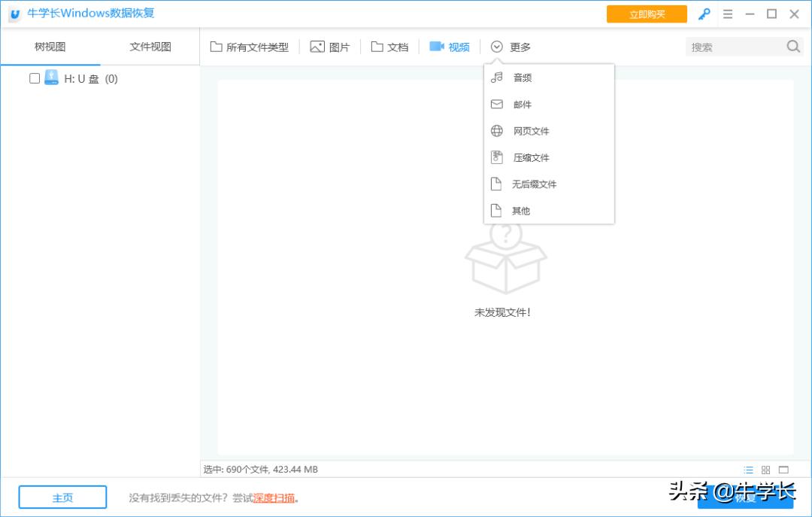Select 压缩文件 from the More menu
The height and width of the screenshot is (517, 812).
point(531,157)
